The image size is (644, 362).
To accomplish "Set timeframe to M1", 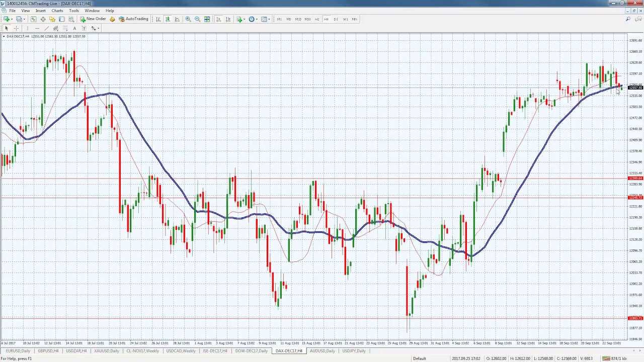I will [279, 19].
